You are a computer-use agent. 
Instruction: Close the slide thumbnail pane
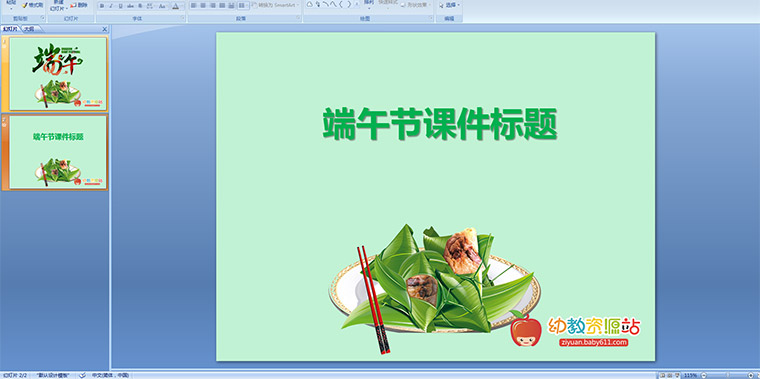click(x=104, y=29)
